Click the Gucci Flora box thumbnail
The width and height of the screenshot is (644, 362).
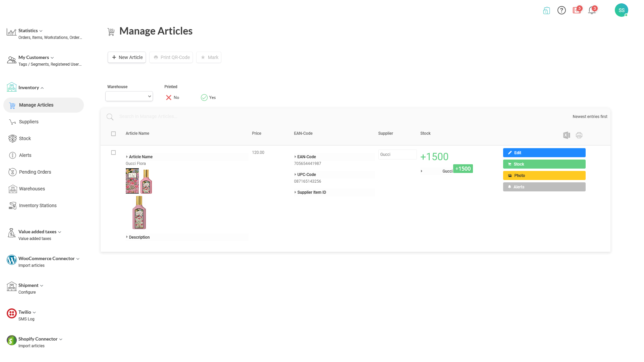point(132,181)
